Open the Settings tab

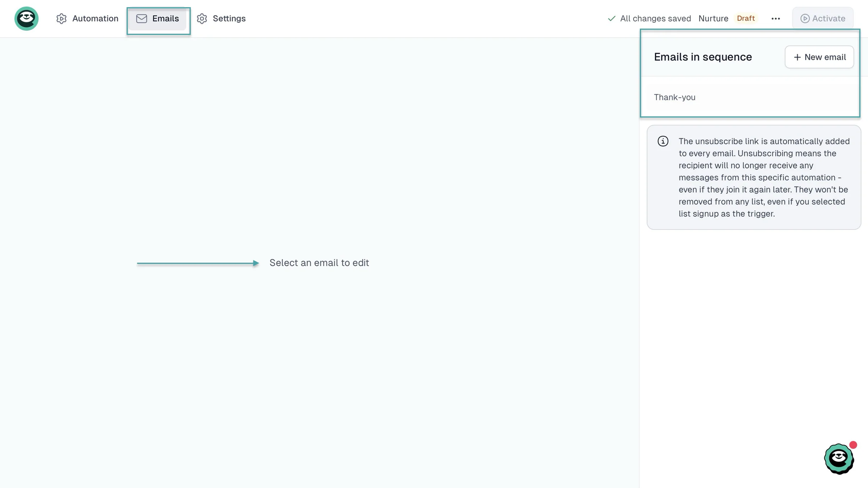[221, 18]
